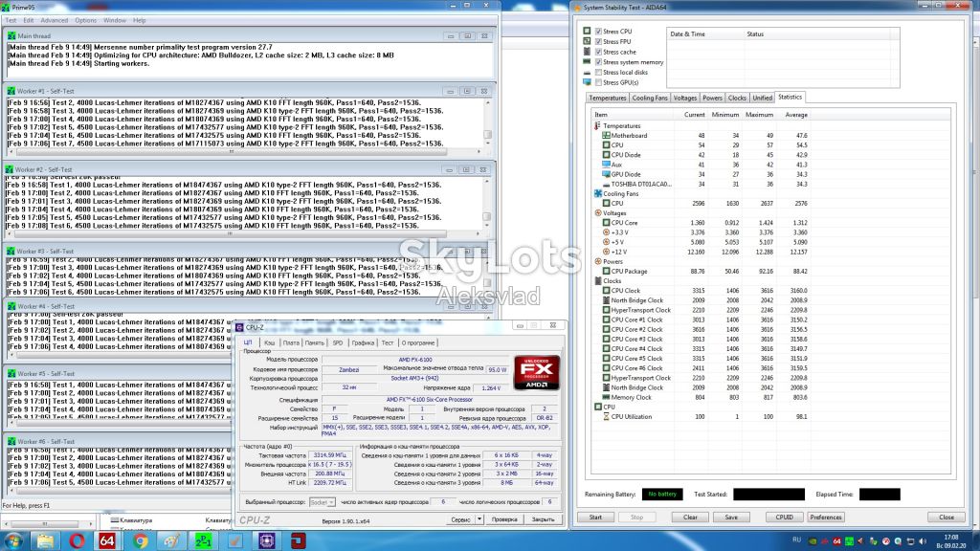Click the CPUID button in AIDA64
The width and height of the screenshot is (980, 551).
pyautogui.click(x=784, y=518)
